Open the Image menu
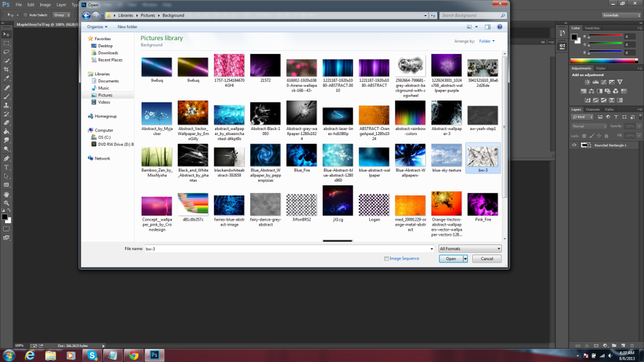Image resolution: width=644 pixels, height=362 pixels. pyautogui.click(x=45, y=5)
